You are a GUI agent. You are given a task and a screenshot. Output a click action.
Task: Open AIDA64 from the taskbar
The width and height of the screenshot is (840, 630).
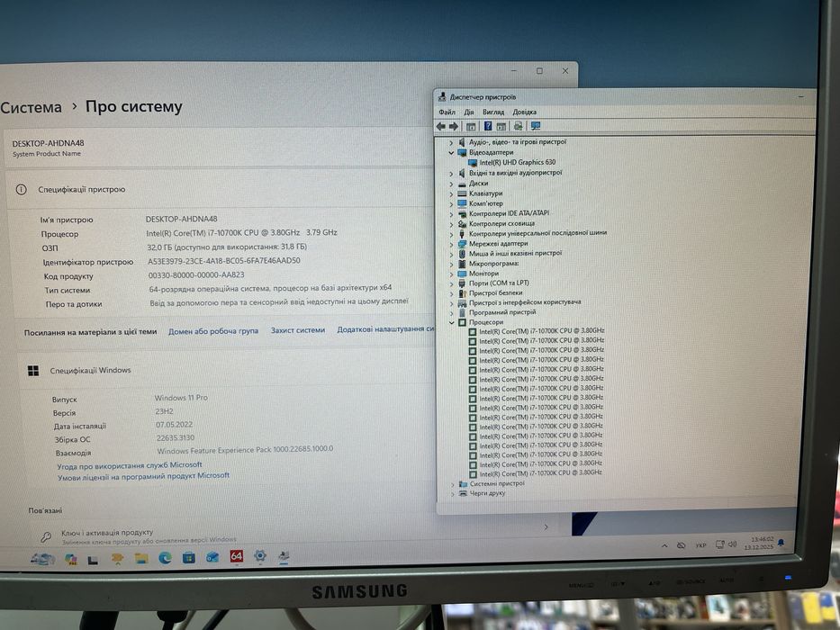click(236, 556)
